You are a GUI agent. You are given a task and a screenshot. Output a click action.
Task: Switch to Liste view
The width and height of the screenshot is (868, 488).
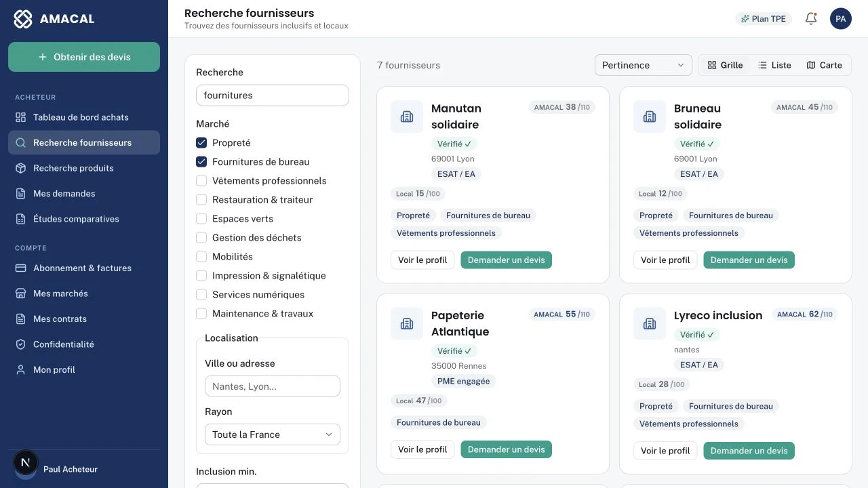[774, 65]
